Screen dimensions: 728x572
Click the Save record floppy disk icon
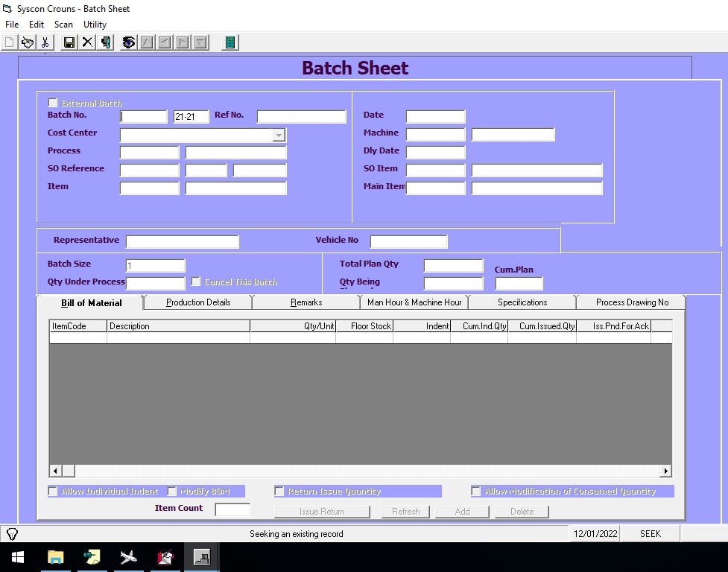tap(69, 42)
